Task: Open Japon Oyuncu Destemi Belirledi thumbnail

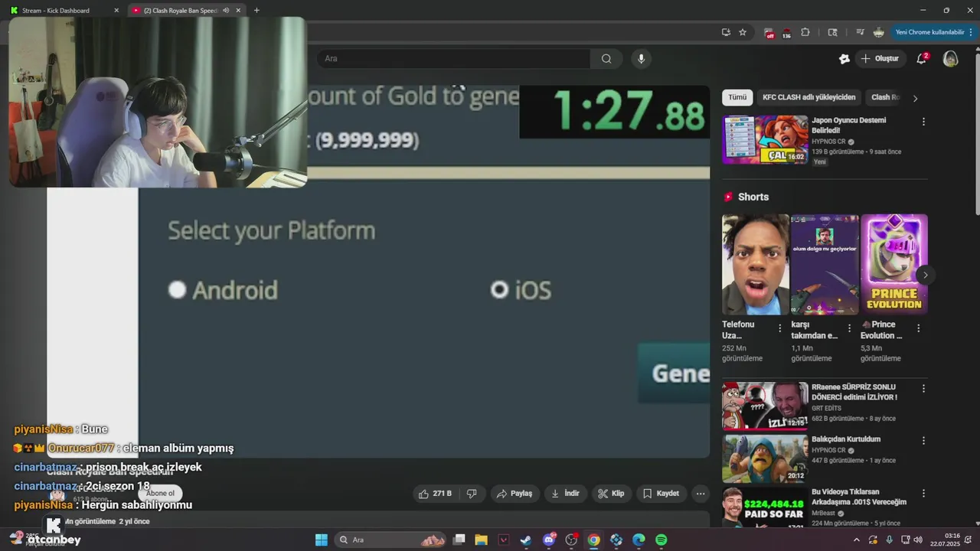Action: [765, 139]
